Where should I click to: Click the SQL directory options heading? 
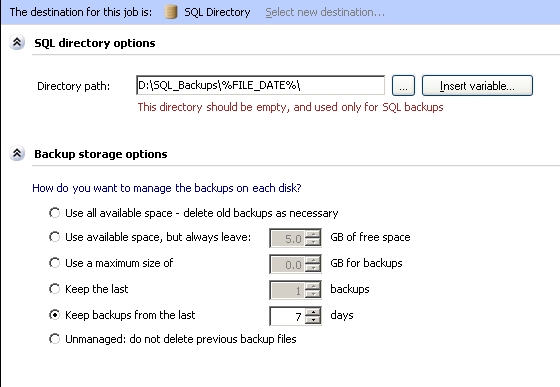pos(95,43)
